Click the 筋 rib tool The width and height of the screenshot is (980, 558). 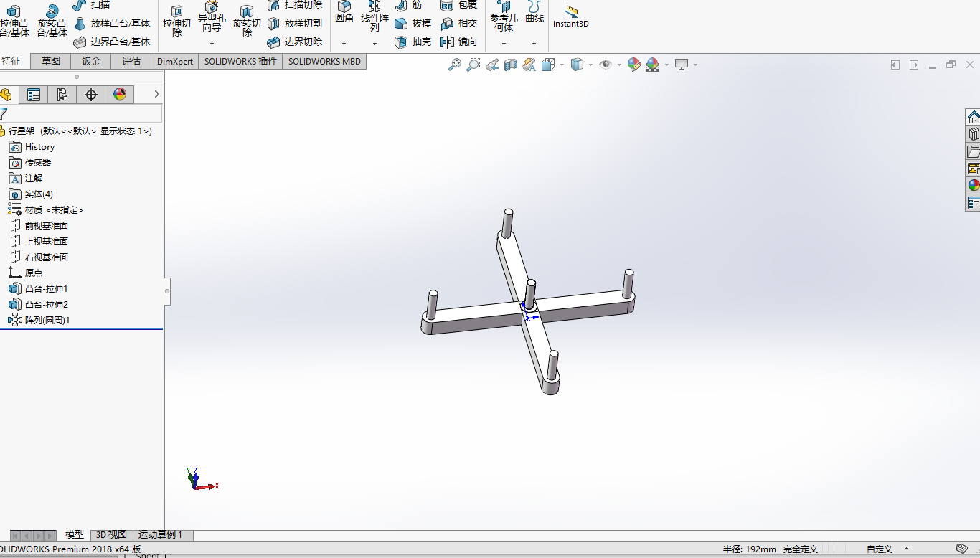coord(409,5)
